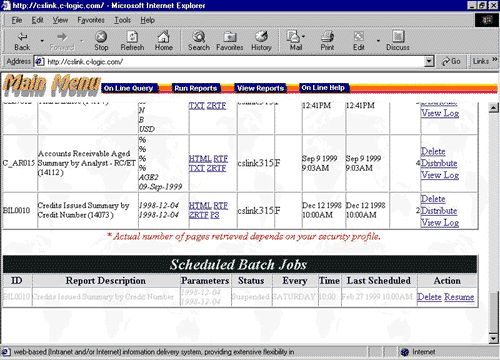Open the History toolbar button
Image resolution: width=500 pixels, height=360 pixels.
[x=261, y=41]
